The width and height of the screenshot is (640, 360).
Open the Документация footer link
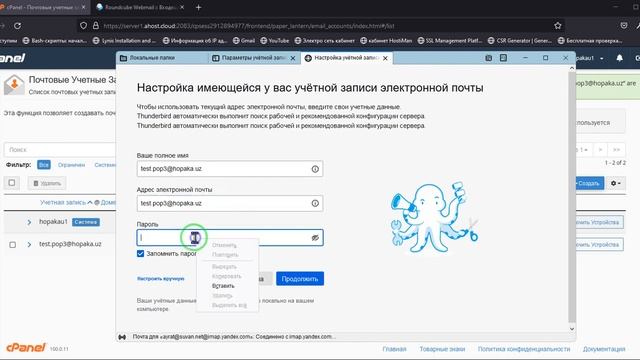(x=604, y=349)
